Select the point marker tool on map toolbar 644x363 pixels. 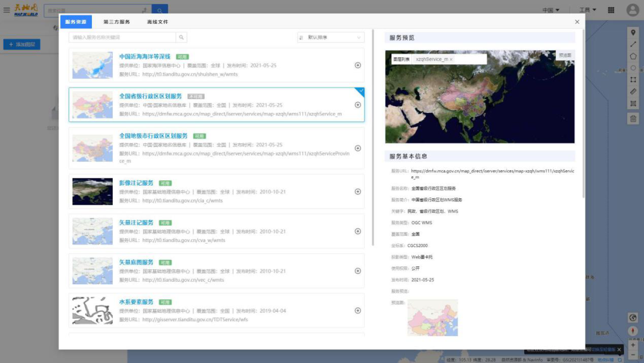633,32
